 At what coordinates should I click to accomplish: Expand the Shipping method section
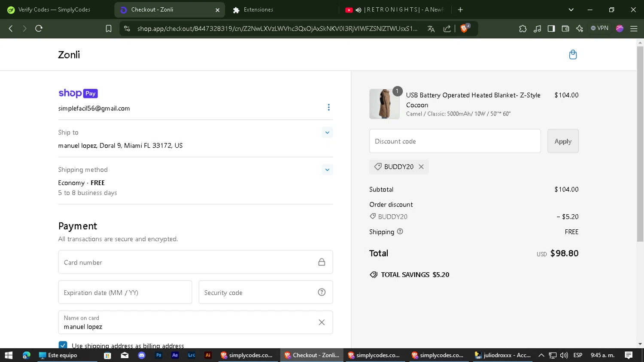pyautogui.click(x=327, y=170)
